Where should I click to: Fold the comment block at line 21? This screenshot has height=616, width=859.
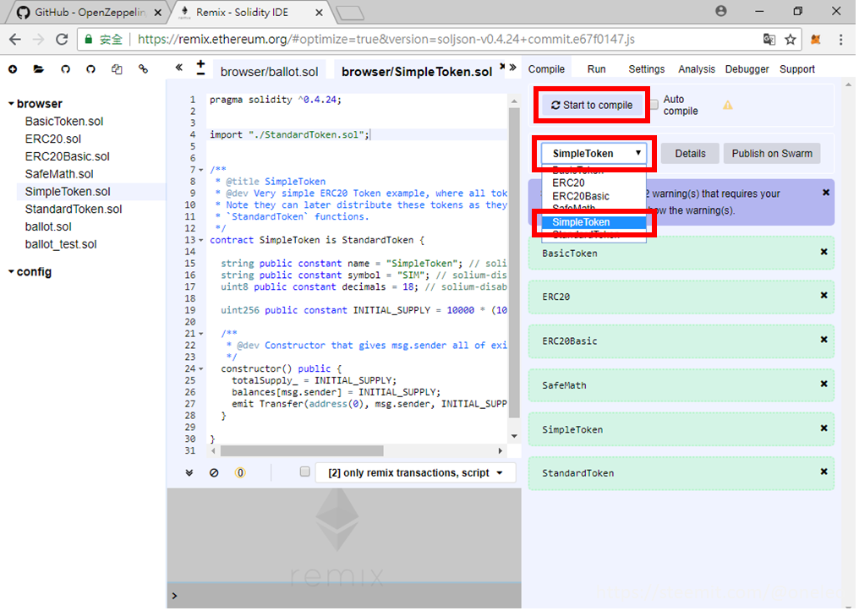201,334
